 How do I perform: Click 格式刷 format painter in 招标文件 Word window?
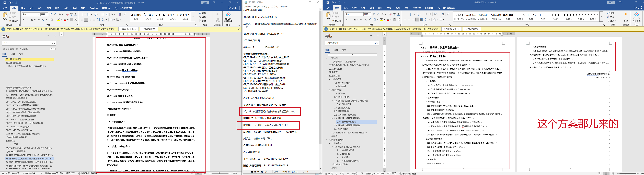click(14, 21)
